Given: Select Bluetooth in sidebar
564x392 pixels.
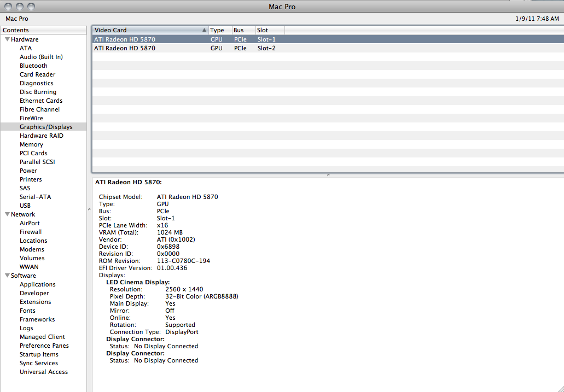Looking at the screenshot, I should [33, 66].
